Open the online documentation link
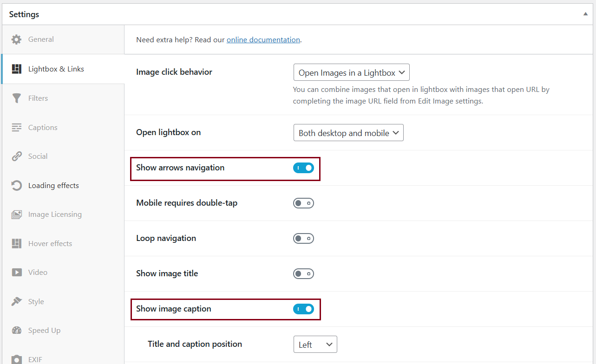Viewport: 596px width, 364px height. pyautogui.click(x=263, y=40)
